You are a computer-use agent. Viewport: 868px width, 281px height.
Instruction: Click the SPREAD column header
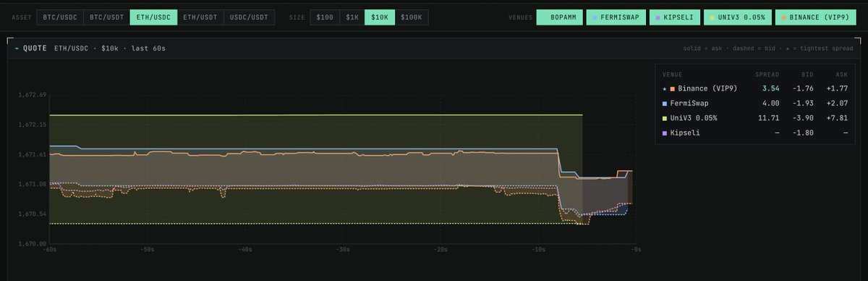pyautogui.click(x=767, y=74)
